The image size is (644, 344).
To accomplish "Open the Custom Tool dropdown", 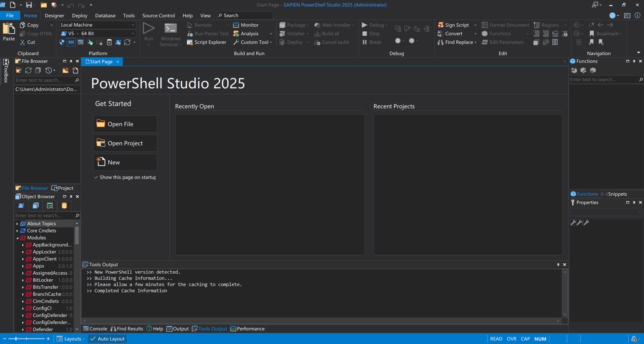I will tap(271, 42).
